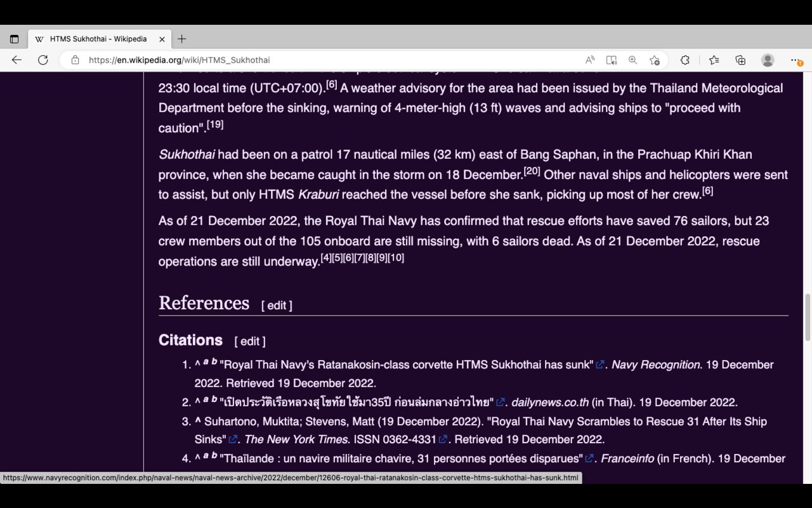Open external link icon after Navy Recognition citation title
The height and width of the screenshot is (508, 812).
click(x=599, y=364)
